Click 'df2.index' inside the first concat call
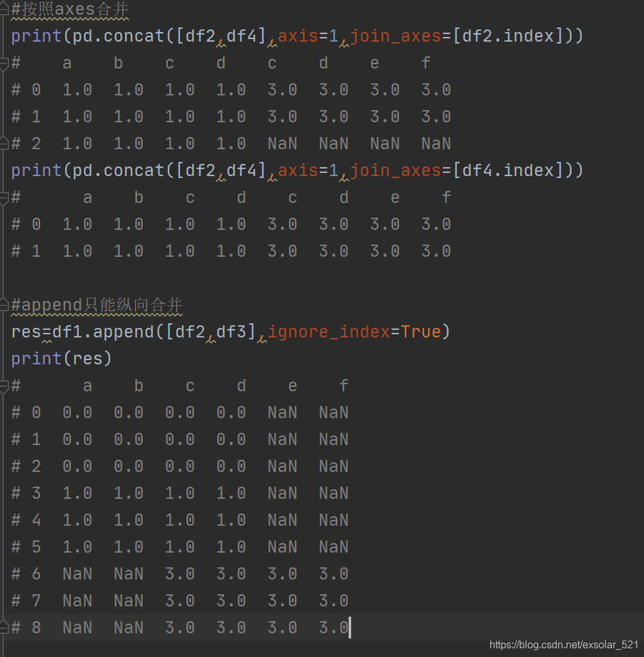The height and width of the screenshot is (657, 644). pos(508,36)
